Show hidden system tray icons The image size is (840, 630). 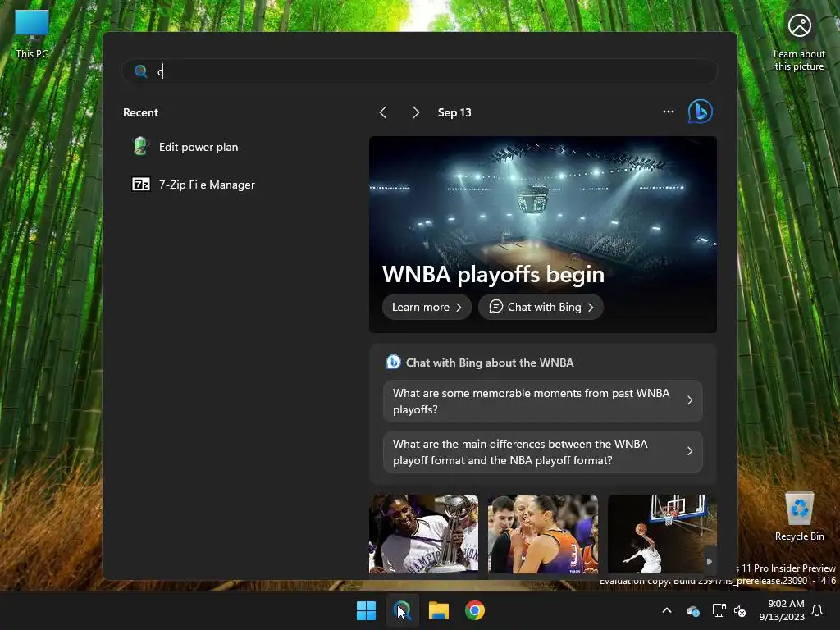click(667, 610)
